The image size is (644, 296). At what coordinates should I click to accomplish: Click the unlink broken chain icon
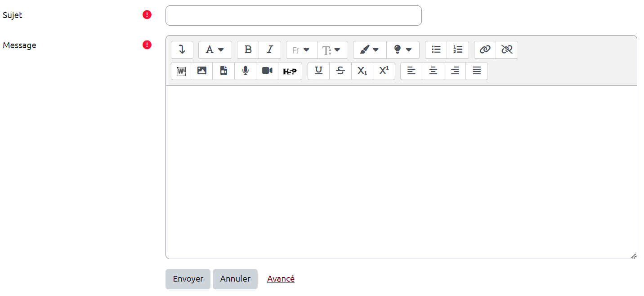point(507,50)
